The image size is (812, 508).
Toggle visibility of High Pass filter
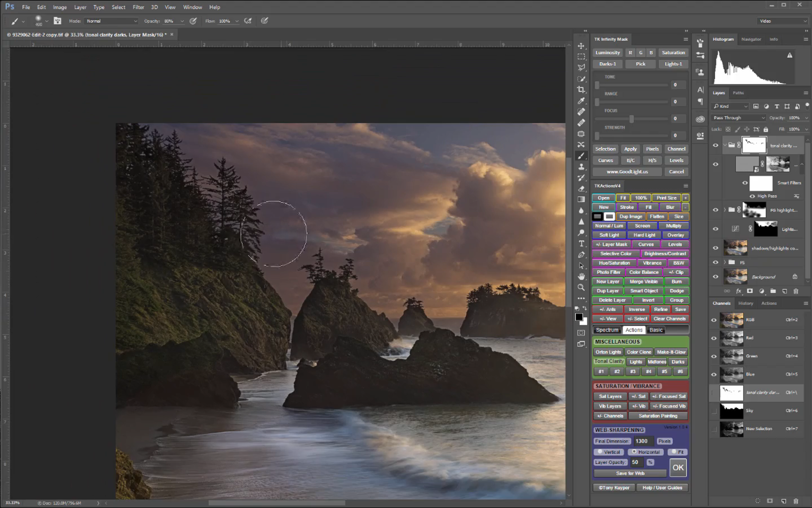[752, 196]
